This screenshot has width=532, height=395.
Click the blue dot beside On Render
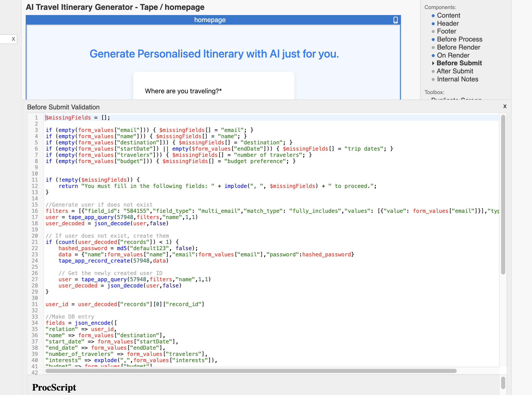(433, 55)
